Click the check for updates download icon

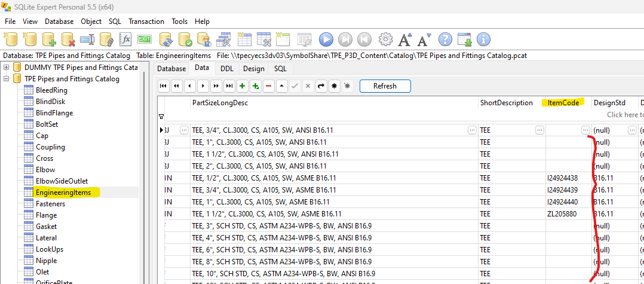(x=465, y=39)
